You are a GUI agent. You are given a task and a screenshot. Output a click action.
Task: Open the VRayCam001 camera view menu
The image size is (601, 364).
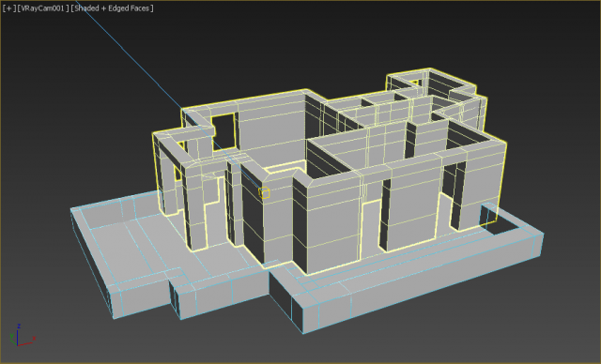point(43,8)
